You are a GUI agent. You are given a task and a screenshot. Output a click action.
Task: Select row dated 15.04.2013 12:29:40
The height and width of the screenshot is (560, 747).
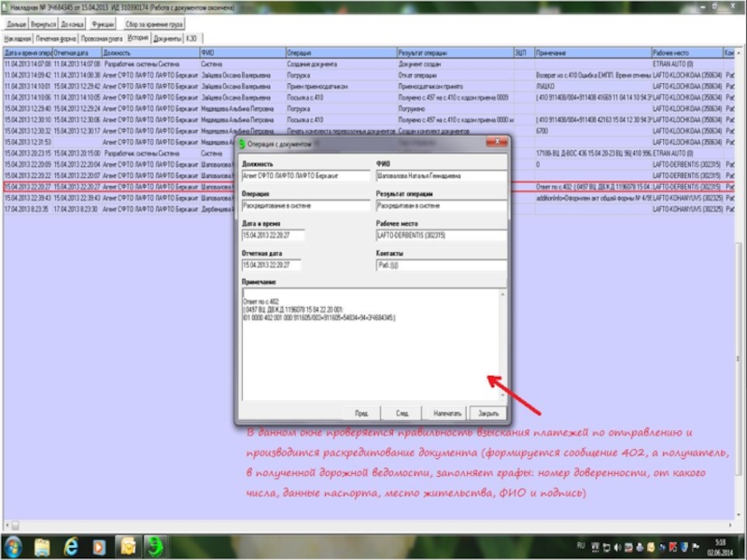click(369, 108)
